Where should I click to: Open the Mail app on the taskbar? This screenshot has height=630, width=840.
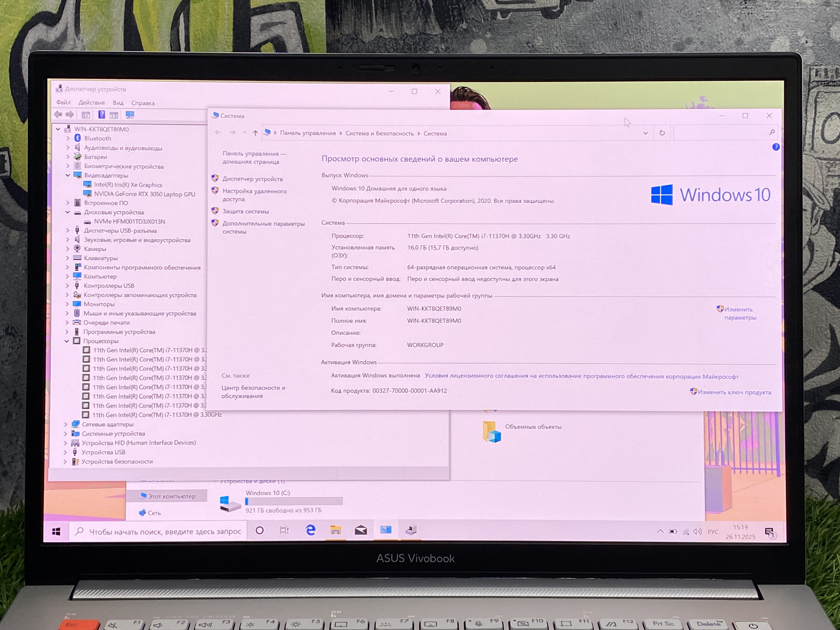[361, 530]
